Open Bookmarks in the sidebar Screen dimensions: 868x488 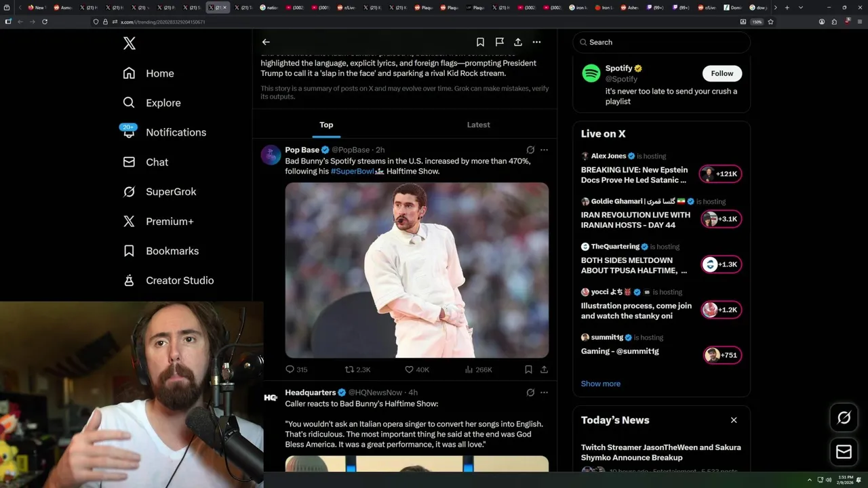pyautogui.click(x=161, y=251)
